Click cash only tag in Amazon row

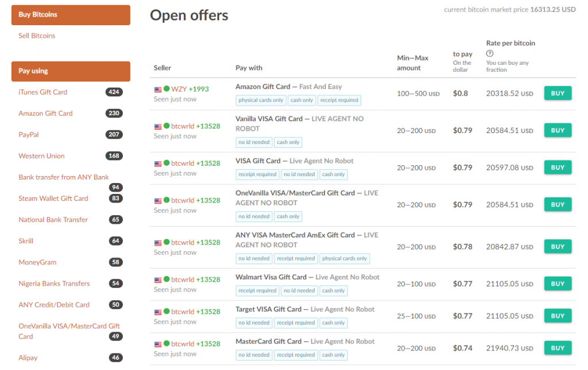(301, 100)
